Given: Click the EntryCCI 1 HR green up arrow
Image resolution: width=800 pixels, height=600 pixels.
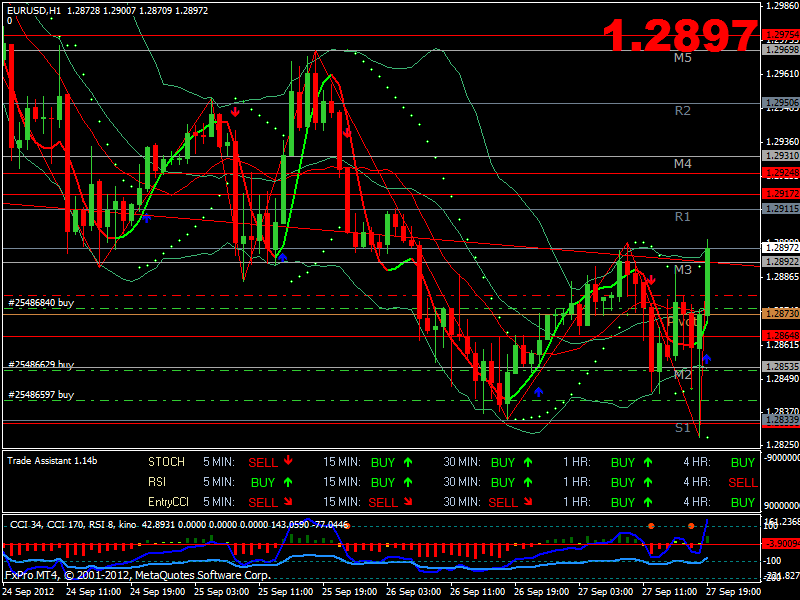Looking at the screenshot, I should 648,502.
